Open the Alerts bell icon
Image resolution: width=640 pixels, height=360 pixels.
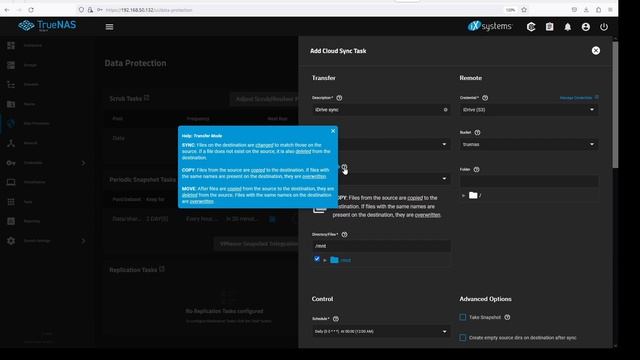point(568,27)
